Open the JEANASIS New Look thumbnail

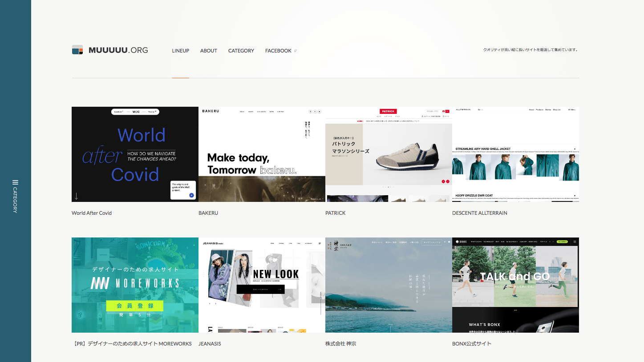(262, 285)
